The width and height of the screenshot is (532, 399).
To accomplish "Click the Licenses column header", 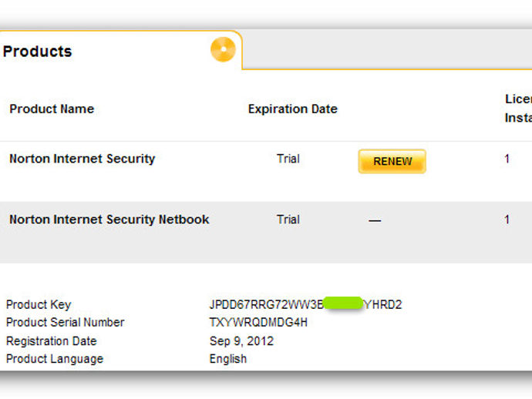I will (x=518, y=108).
